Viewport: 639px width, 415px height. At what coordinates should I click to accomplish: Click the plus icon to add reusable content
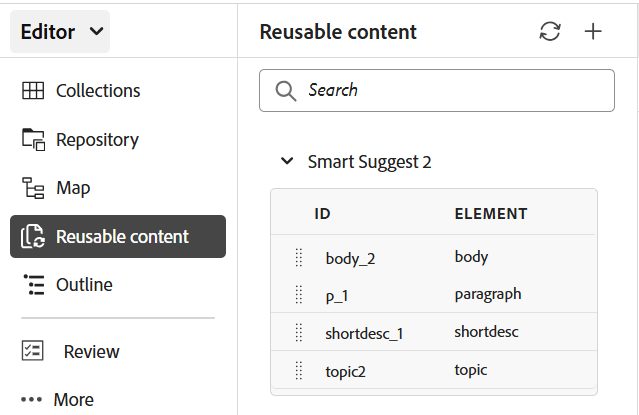[593, 31]
